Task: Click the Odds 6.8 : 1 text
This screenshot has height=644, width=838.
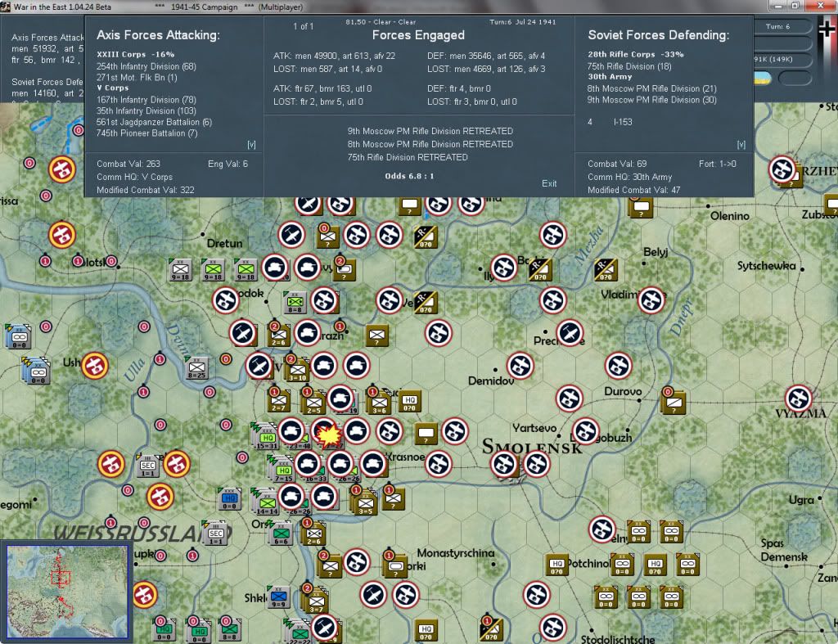Action: (x=409, y=176)
